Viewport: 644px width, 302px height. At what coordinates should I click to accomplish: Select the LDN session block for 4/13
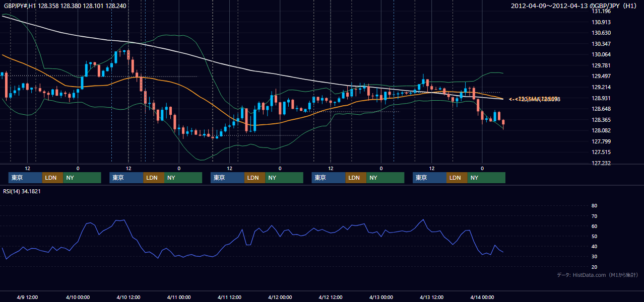pyautogui.click(x=457, y=178)
